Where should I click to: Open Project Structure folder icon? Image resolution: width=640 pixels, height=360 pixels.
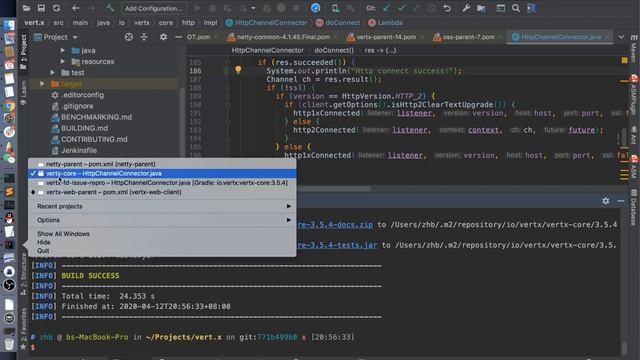pos(482,8)
